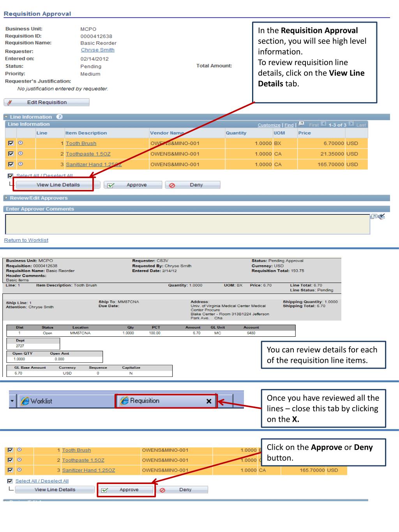Click the account value 6480

pyautogui.click(x=251, y=333)
